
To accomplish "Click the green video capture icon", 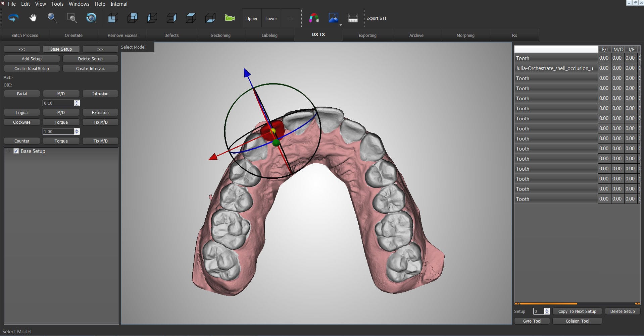I will [x=230, y=18].
